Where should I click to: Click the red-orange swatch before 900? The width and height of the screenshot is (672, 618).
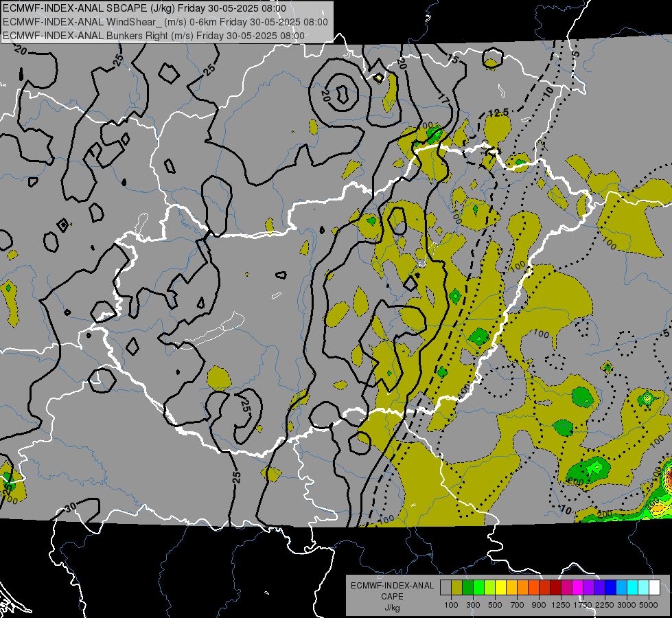click(533, 587)
